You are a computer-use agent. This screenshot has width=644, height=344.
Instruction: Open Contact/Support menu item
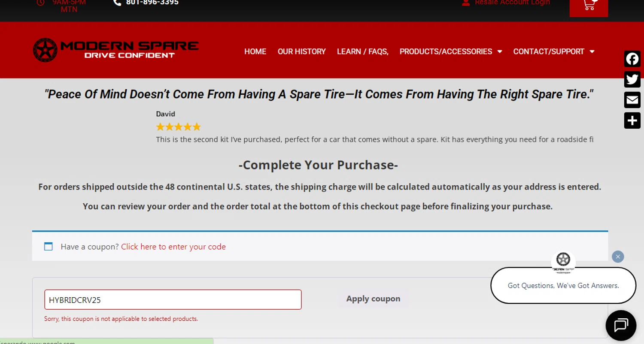click(x=549, y=51)
